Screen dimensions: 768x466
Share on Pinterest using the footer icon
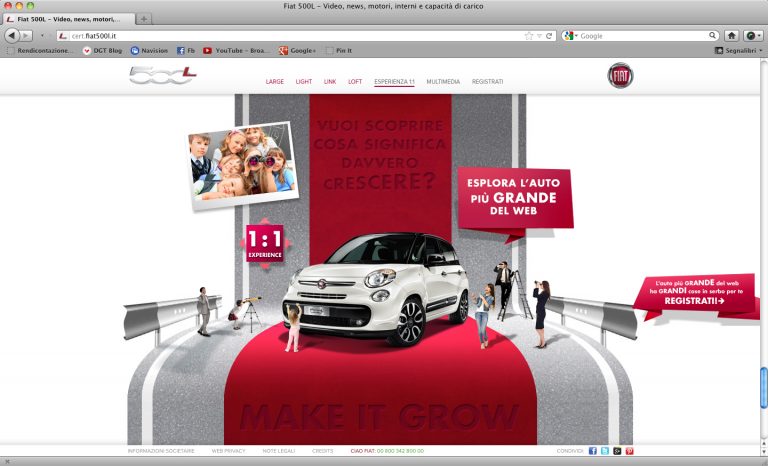click(629, 451)
